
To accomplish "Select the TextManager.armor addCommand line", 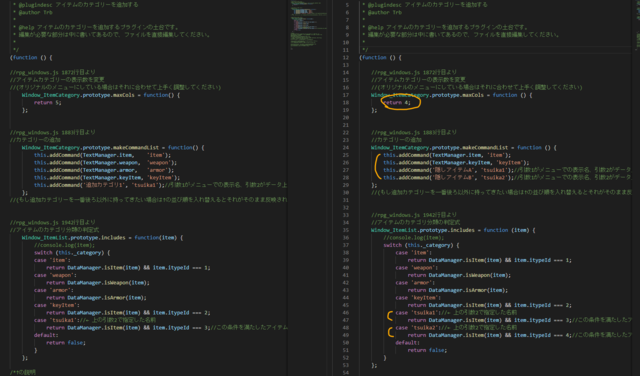I will tap(104, 170).
